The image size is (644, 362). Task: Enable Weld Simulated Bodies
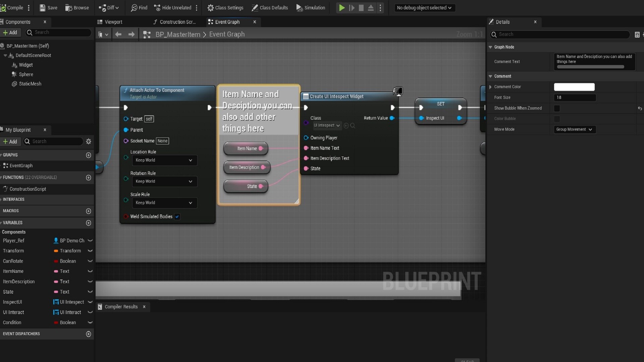click(177, 217)
